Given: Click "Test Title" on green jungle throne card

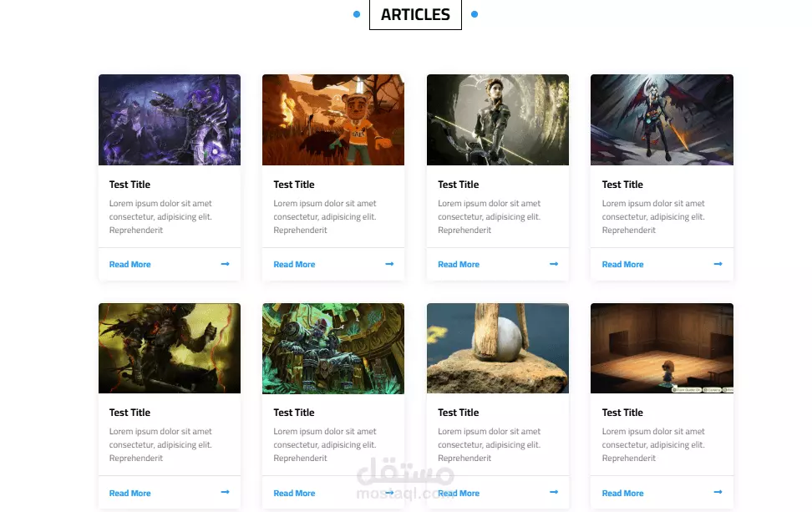Looking at the screenshot, I should click(294, 413).
